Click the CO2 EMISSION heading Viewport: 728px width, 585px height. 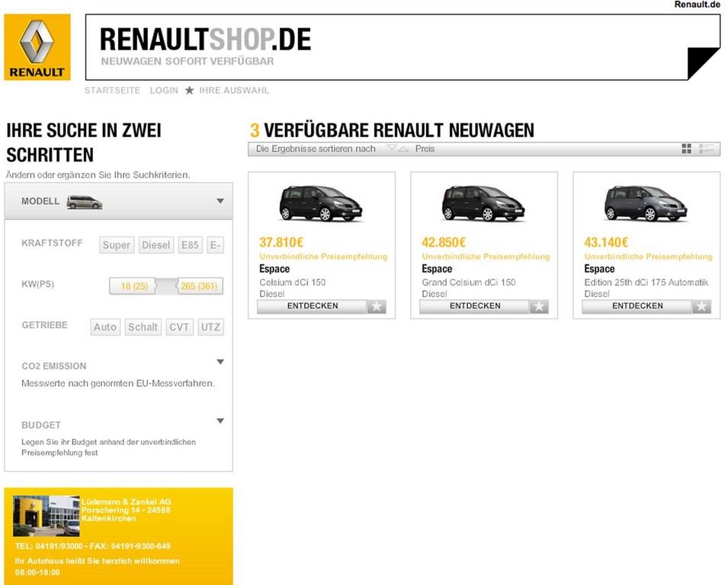(x=54, y=366)
